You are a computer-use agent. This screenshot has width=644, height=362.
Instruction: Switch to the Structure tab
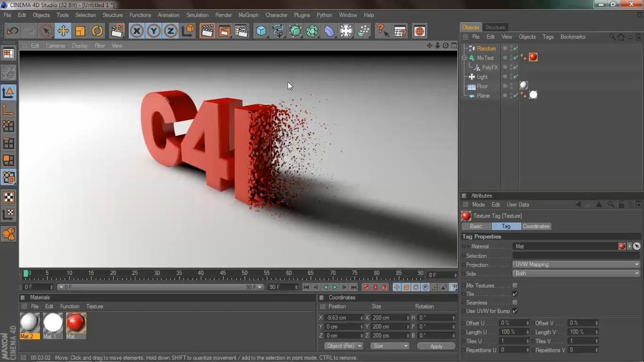pyautogui.click(x=495, y=27)
